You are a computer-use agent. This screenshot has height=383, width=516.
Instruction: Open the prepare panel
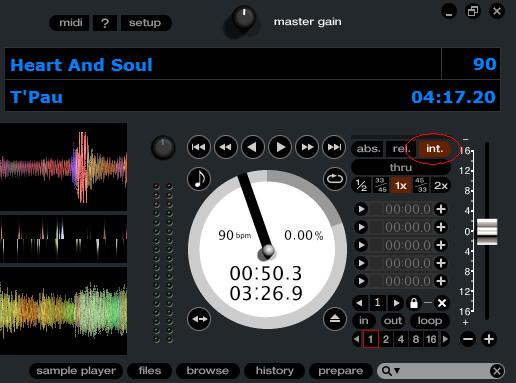point(341,371)
